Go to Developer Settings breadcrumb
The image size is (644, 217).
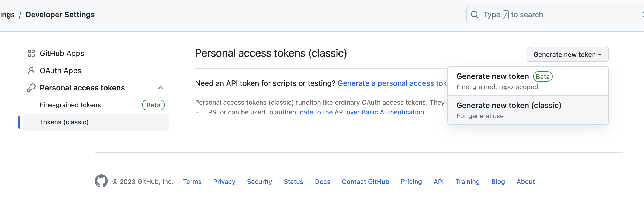point(60,15)
